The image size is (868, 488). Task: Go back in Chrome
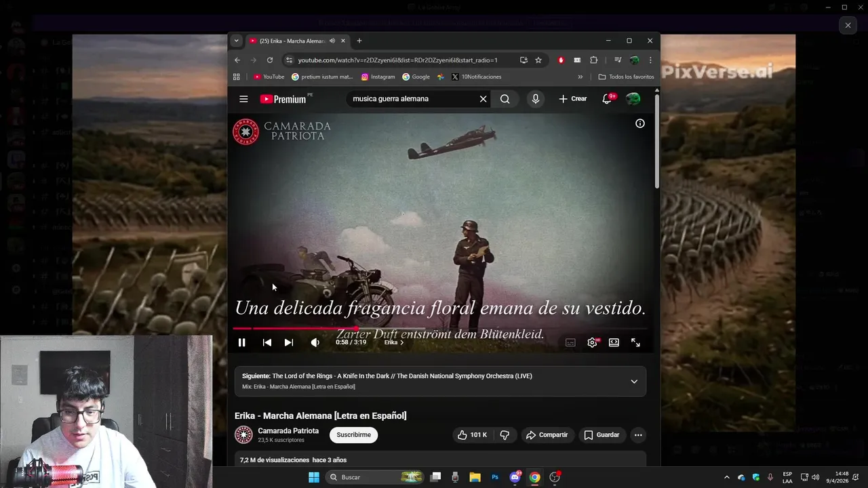coord(237,60)
